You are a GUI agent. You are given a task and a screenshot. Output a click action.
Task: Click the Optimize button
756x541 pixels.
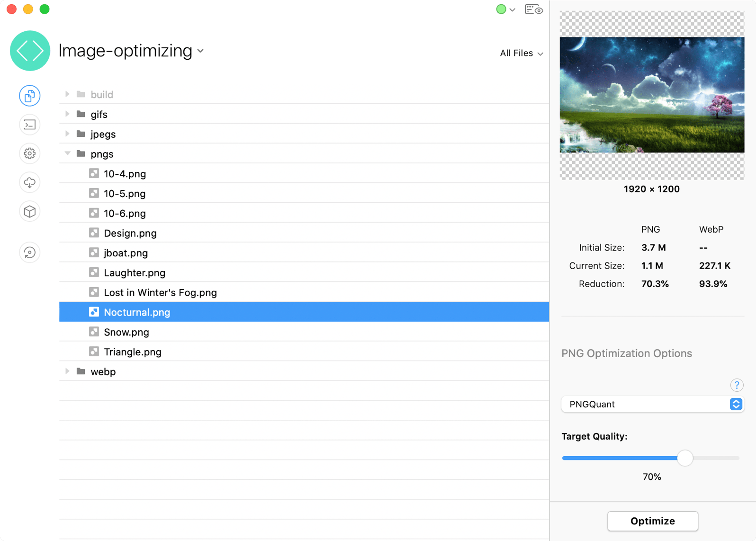[x=652, y=521]
